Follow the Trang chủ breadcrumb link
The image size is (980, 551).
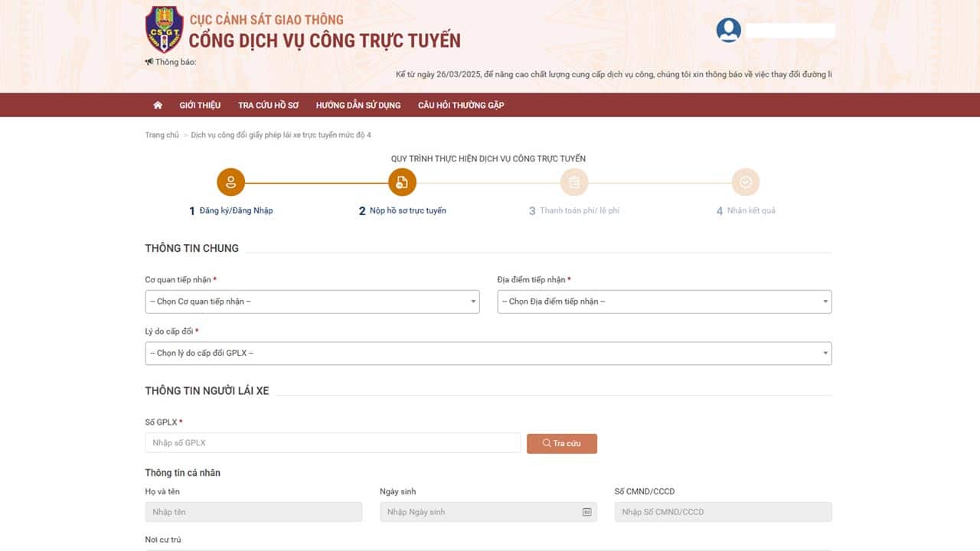click(x=162, y=135)
